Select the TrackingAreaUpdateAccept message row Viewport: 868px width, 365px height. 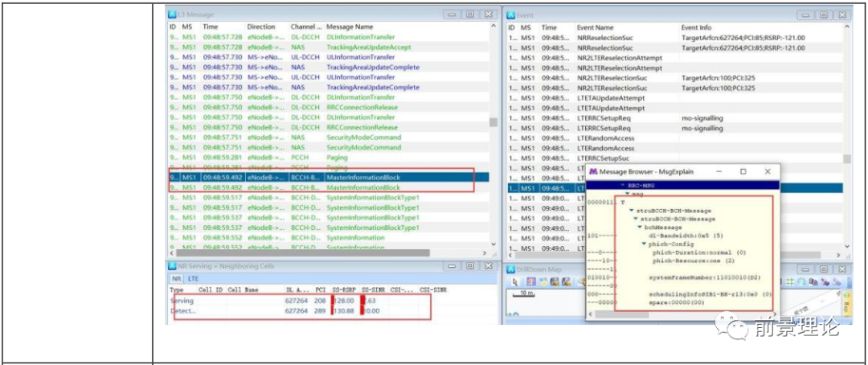(x=328, y=47)
